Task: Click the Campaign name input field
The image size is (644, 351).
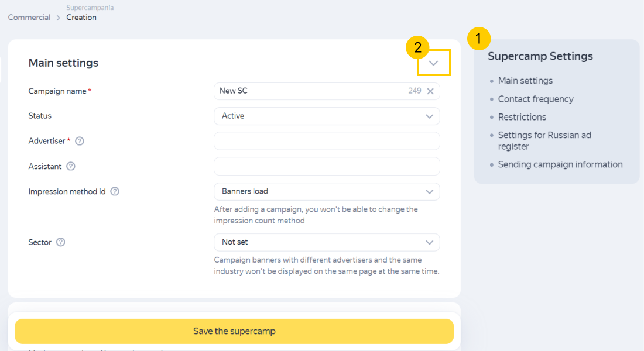Action: pyautogui.click(x=310, y=91)
